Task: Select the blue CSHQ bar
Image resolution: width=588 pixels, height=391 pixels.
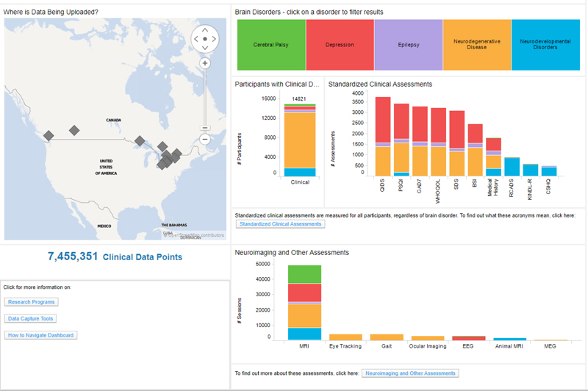Action: 549,172
